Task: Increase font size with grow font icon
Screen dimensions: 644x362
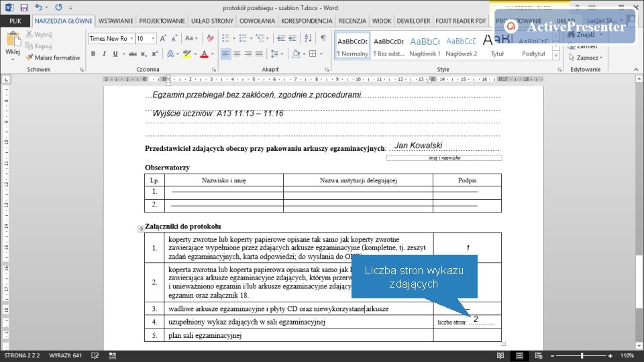Action: coord(163,39)
